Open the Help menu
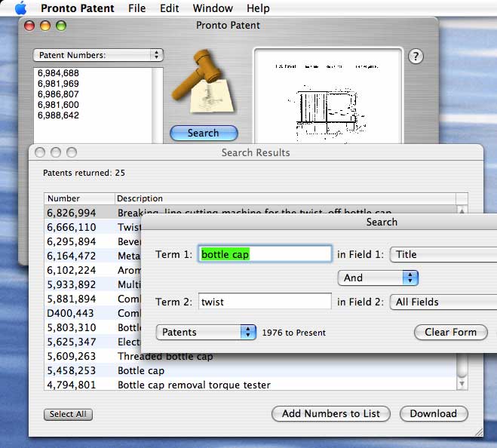The height and width of the screenshot is (448, 497). pos(257,8)
